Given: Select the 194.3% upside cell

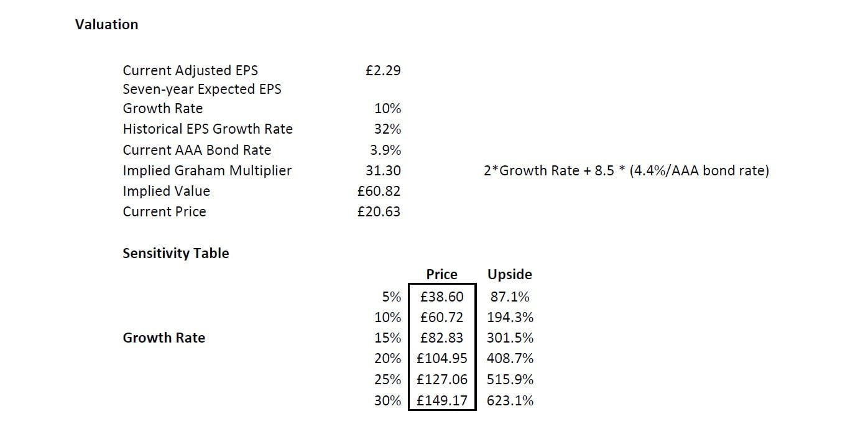Looking at the screenshot, I should pyautogui.click(x=510, y=317).
